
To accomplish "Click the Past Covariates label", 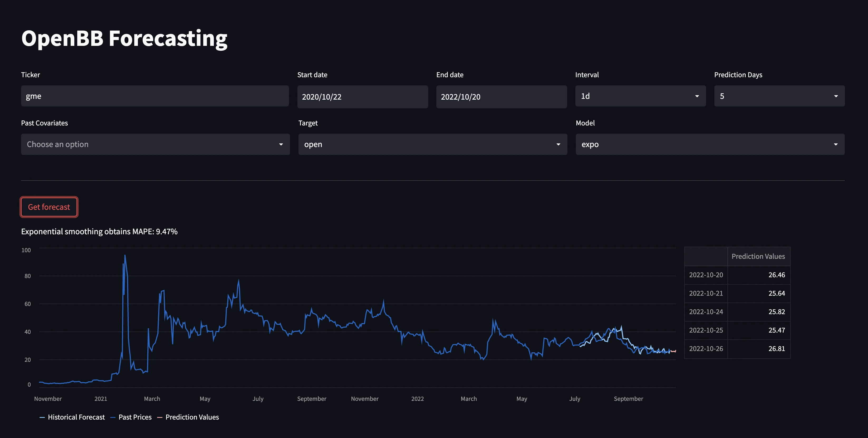I will (45, 123).
